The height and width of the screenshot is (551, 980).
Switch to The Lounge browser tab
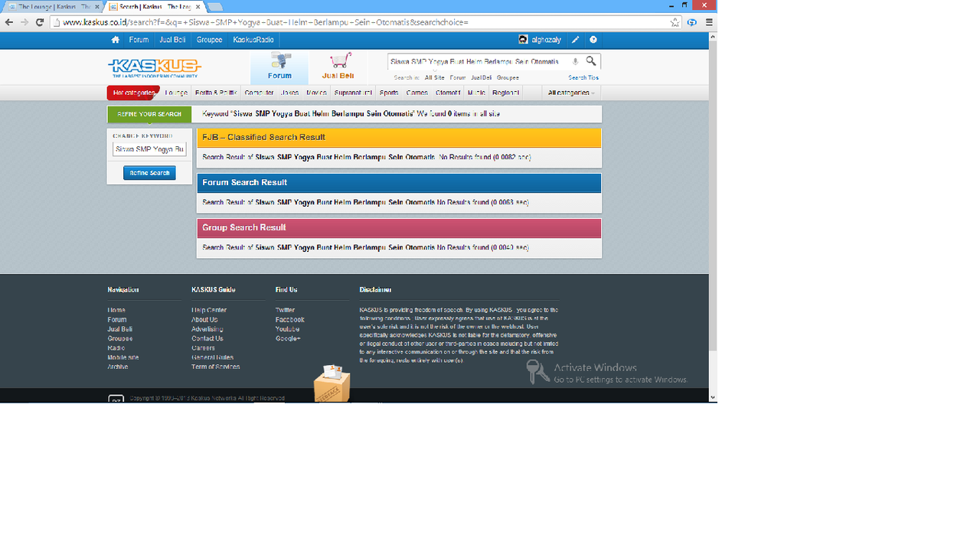[x=54, y=7]
